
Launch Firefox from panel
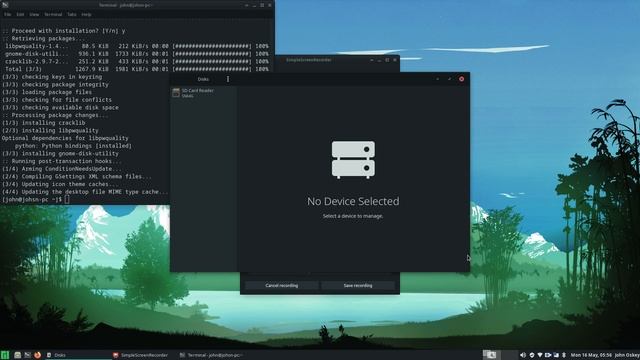tap(37, 355)
